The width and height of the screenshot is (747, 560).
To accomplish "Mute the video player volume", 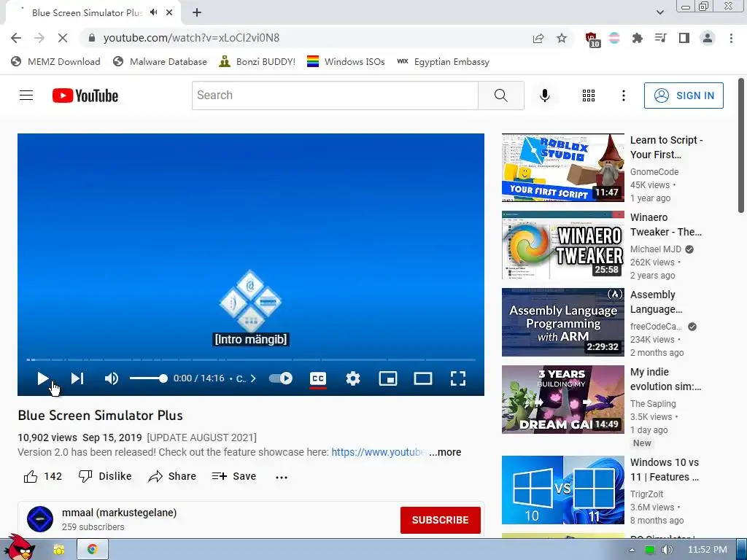I will coord(112,378).
